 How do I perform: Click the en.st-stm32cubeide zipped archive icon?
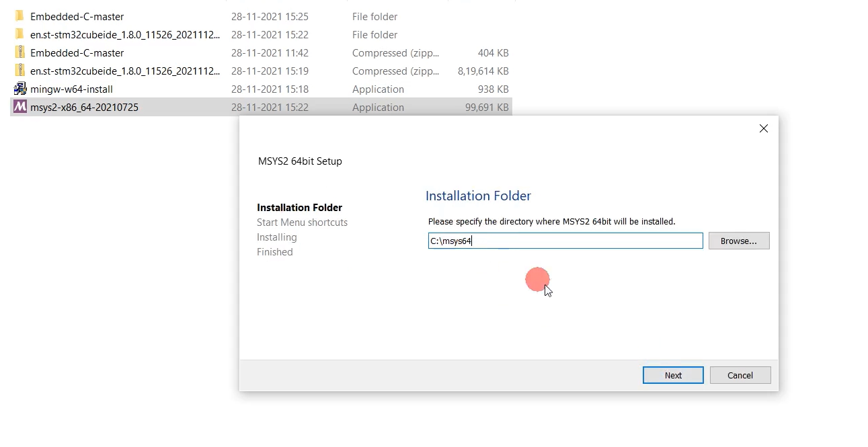tap(19, 71)
